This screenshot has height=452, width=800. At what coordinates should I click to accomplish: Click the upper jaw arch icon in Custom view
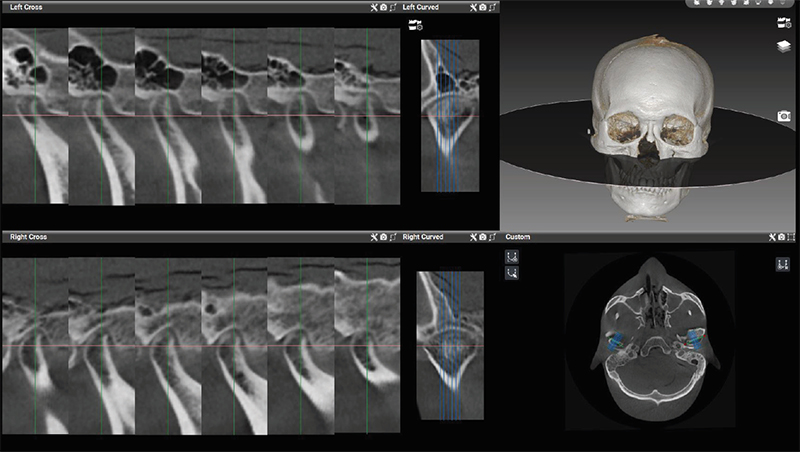[512, 256]
